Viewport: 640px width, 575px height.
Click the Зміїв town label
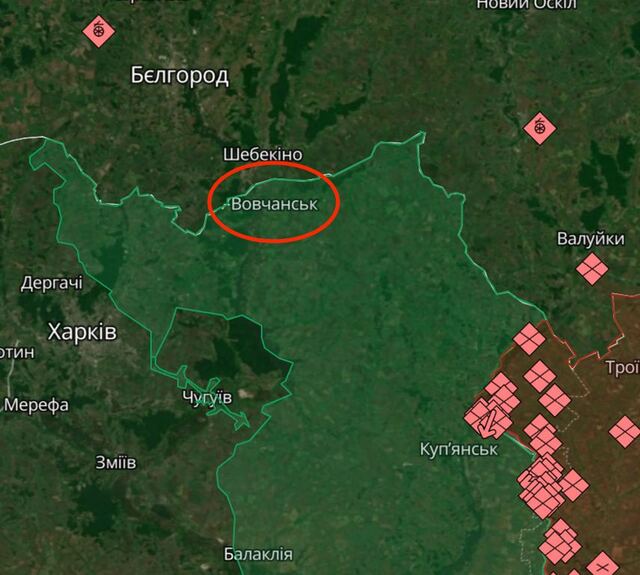(x=116, y=463)
